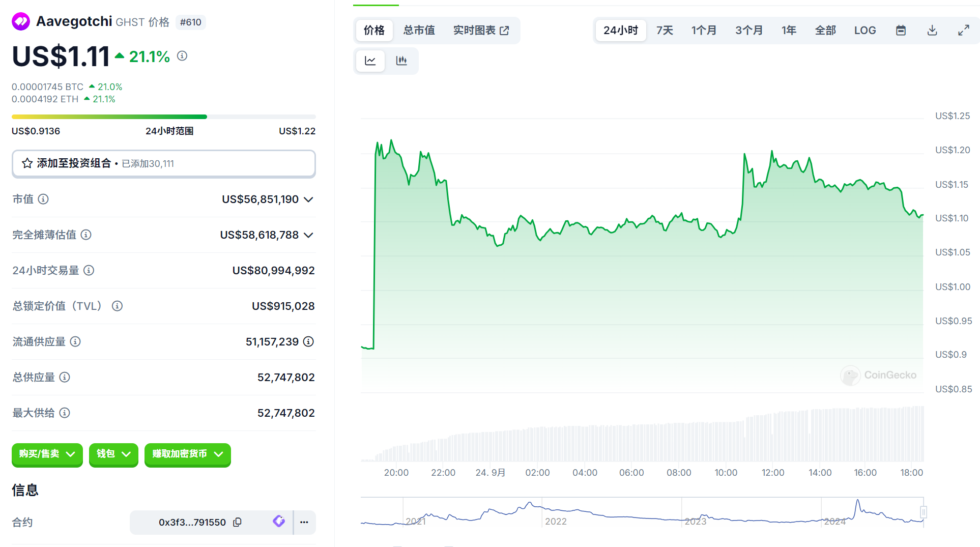Viewport: 980px width, 547px height.
Task: Click 12:00 label on chart x-axis
Action: [x=773, y=473]
